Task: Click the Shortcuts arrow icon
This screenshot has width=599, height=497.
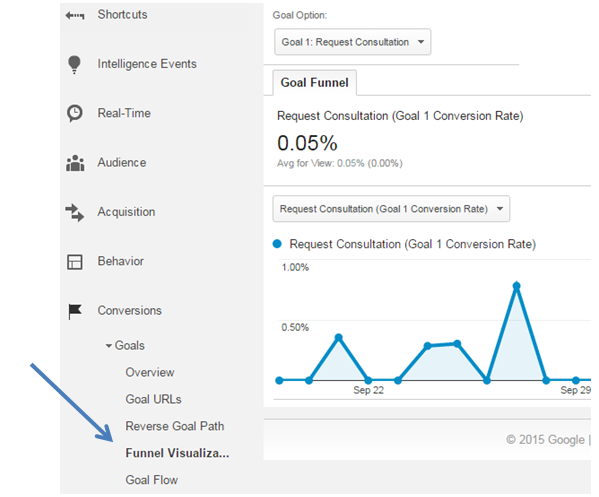Action: click(74, 15)
